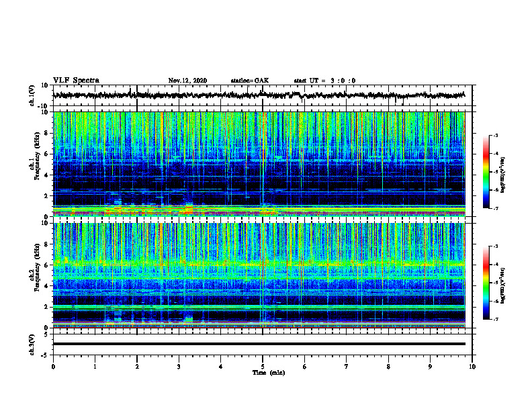This screenshot has width=532, height=411.
Task: Click the ch.1 voltage waveform trace
Action: click(x=259, y=95)
